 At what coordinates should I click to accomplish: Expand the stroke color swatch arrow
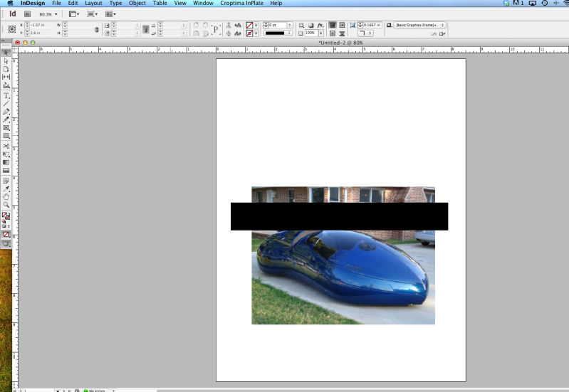click(256, 33)
